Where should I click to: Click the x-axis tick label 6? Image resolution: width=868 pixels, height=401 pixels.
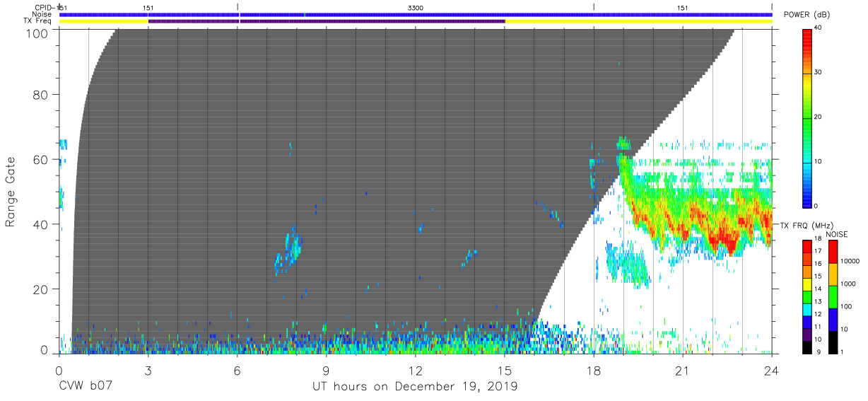pyautogui.click(x=237, y=370)
